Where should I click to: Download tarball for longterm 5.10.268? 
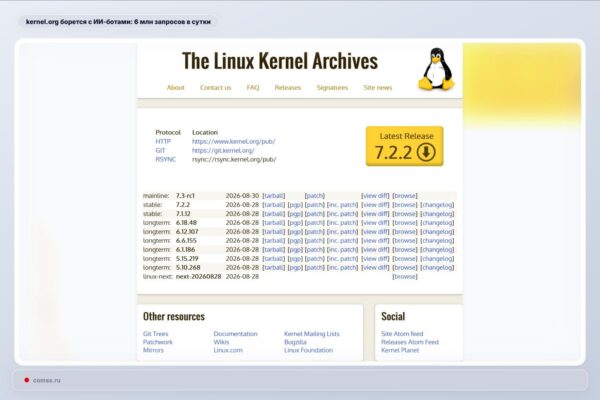pyautogui.click(x=274, y=268)
